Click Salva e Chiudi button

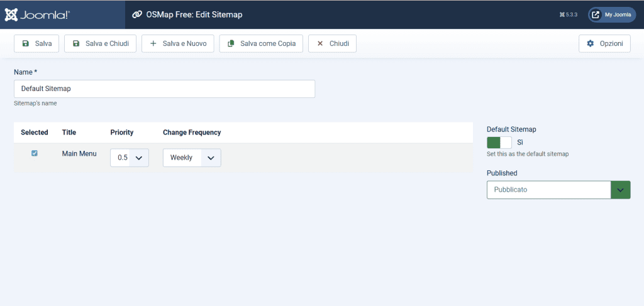(x=100, y=43)
